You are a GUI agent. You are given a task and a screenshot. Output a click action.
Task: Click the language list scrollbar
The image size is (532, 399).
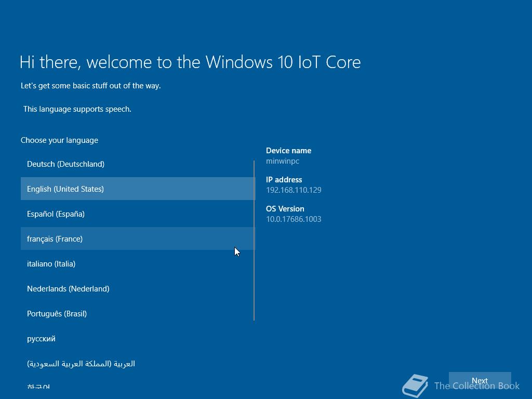tap(254, 240)
